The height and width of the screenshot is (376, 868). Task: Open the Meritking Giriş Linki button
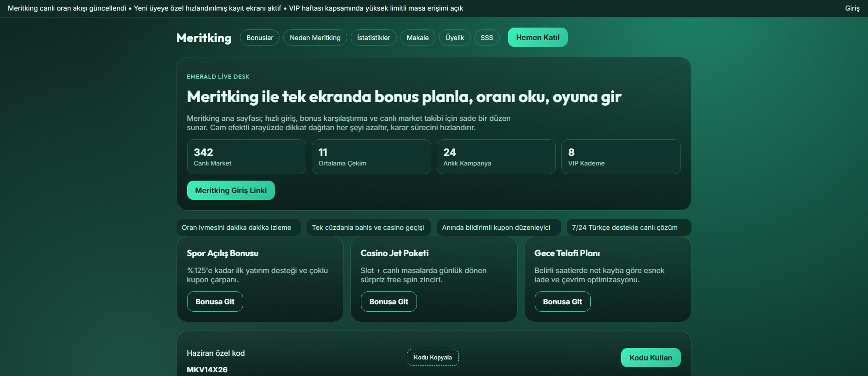231,190
